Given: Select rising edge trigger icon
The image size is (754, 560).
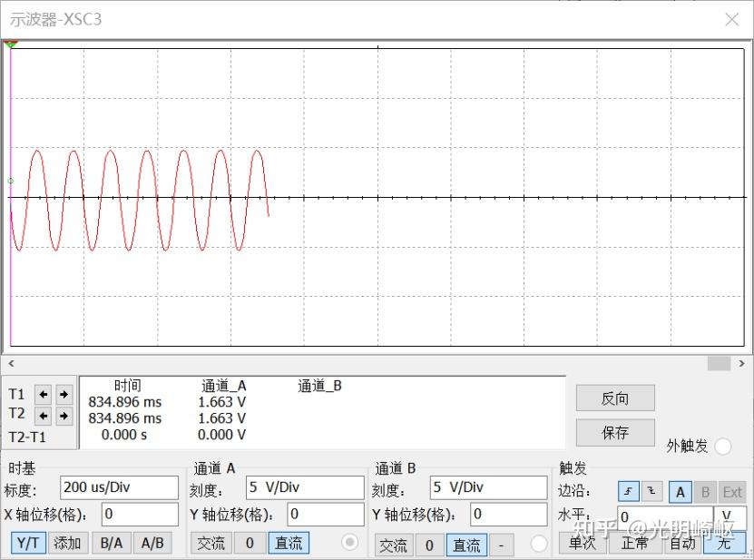Looking at the screenshot, I should [628, 492].
